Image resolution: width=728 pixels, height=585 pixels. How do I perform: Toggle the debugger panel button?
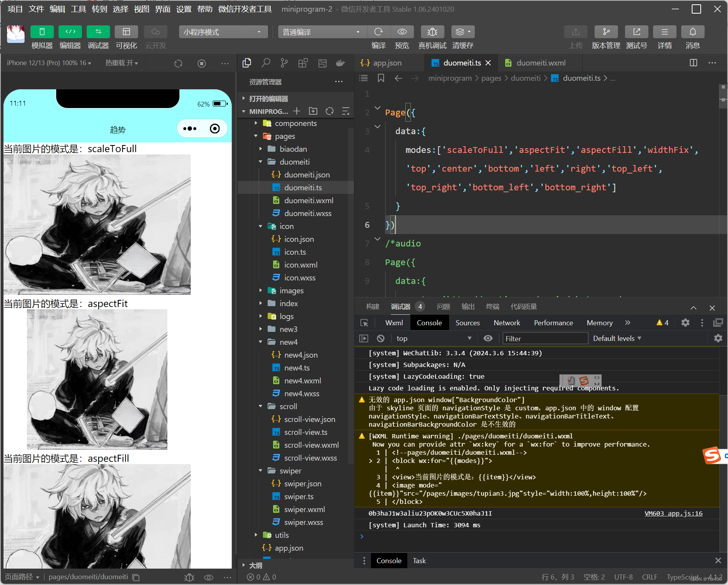click(x=98, y=32)
